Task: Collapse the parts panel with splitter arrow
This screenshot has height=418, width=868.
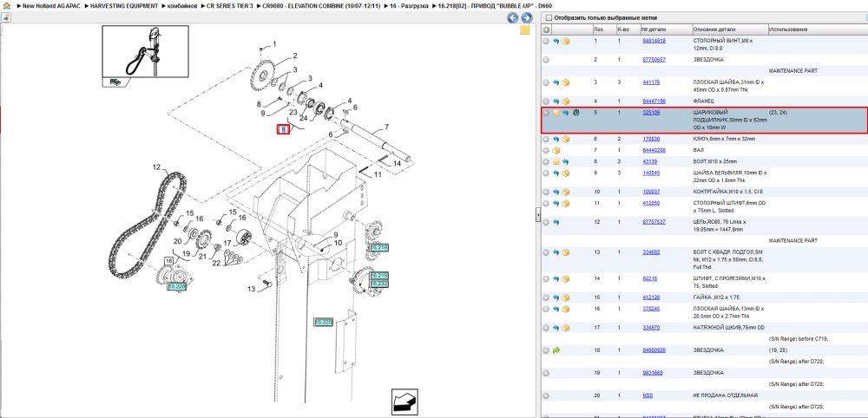Action: click(x=537, y=215)
